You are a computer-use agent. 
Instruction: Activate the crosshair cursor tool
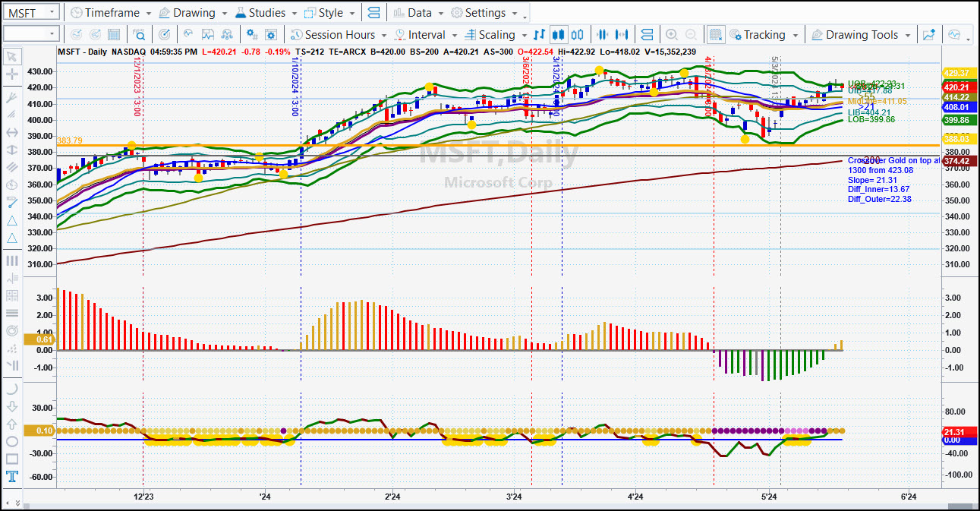(12, 74)
